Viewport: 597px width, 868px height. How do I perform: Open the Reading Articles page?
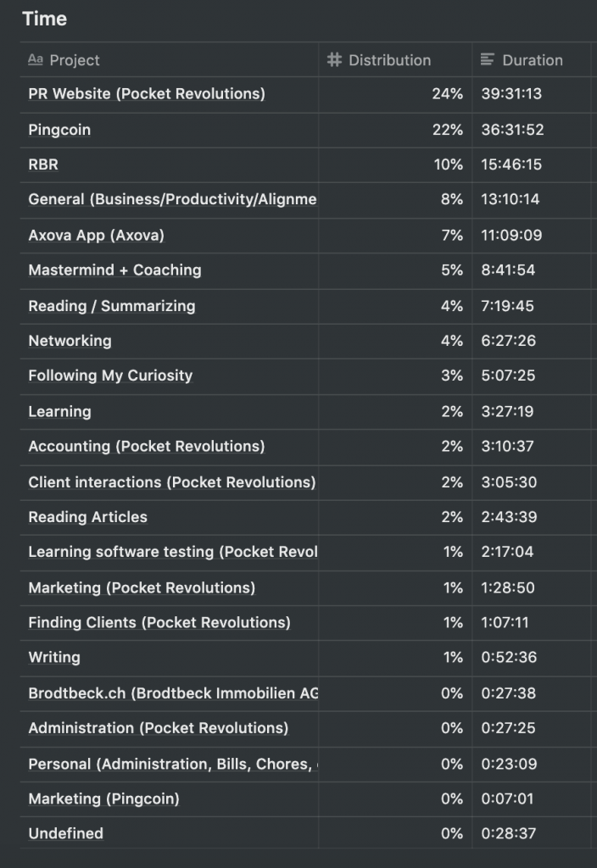pyautogui.click(x=87, y=517)
